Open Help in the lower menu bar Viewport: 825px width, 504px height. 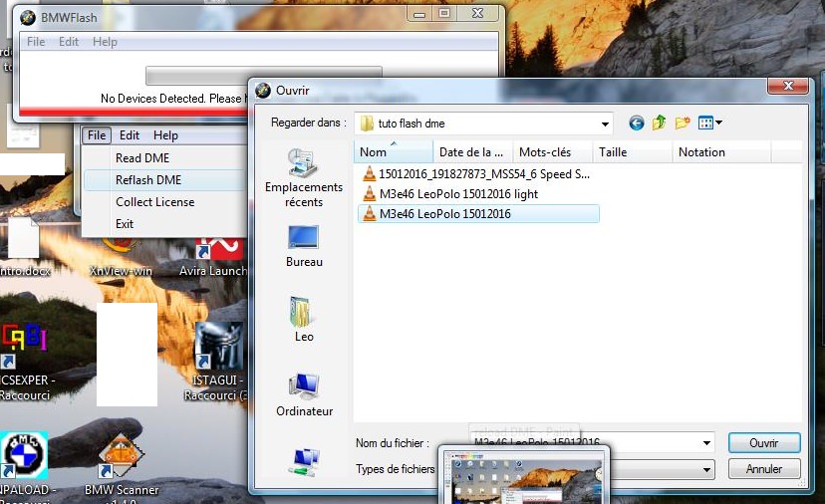pyautogui.click(x=165, y=135)
